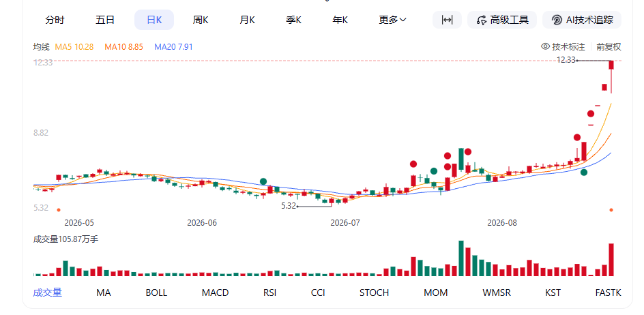The width and height of the screenshot is (644, 315).
Task: Open the MACD indicator tab
Action: point(215,292)
